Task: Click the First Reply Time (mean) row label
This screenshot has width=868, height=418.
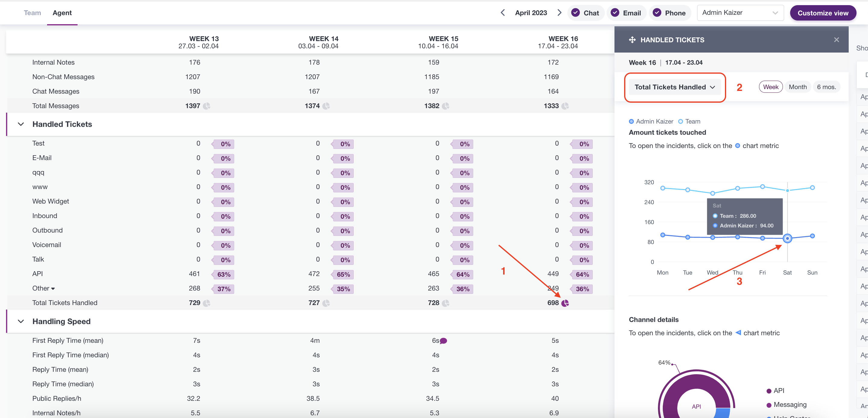Action: coord(68,340)
